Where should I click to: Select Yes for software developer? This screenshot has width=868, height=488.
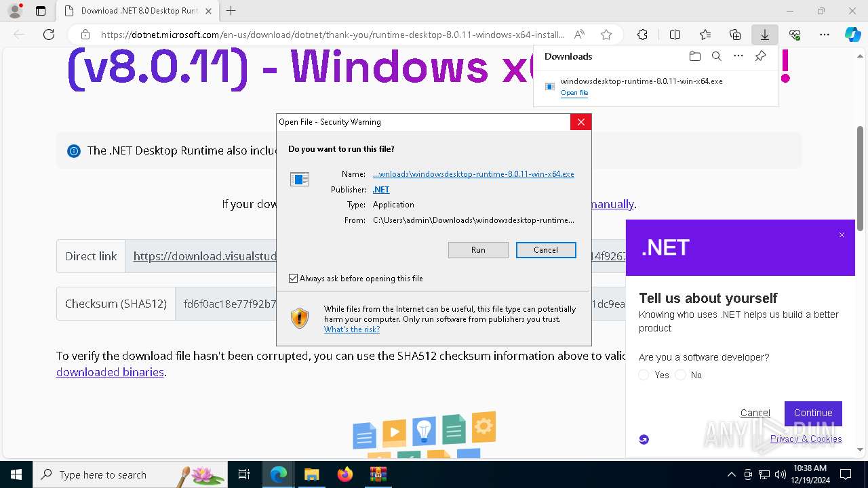(x=644, y=375)
